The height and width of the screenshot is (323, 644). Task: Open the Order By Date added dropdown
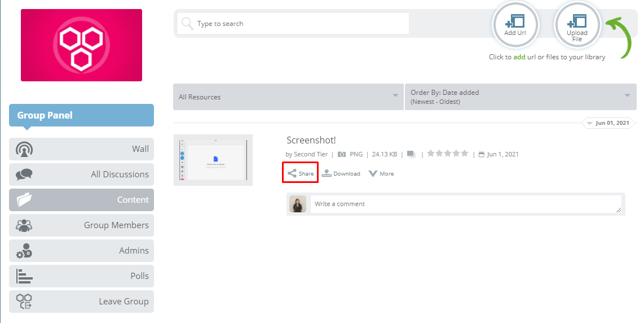pos(521,97)
